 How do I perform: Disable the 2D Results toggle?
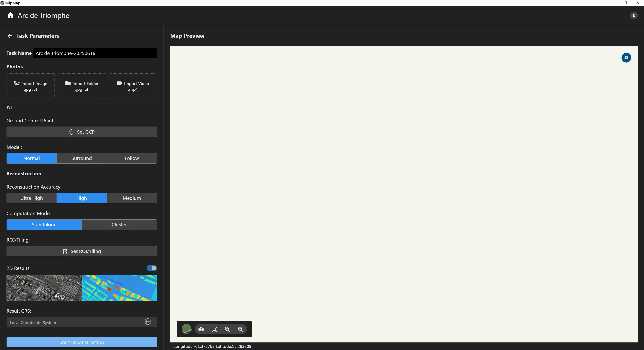151,268
